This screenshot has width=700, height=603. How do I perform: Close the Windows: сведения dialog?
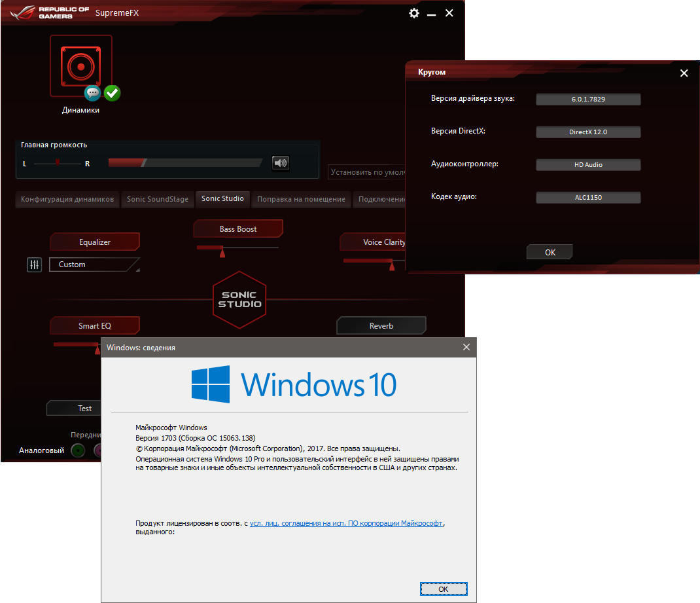click(x=466, y=347)
